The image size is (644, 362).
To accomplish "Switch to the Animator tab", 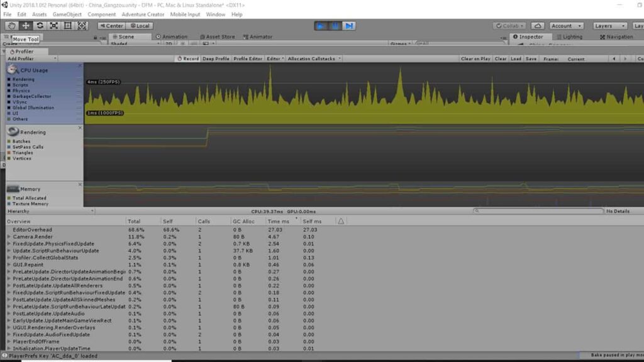I will (x=257, y=36).
